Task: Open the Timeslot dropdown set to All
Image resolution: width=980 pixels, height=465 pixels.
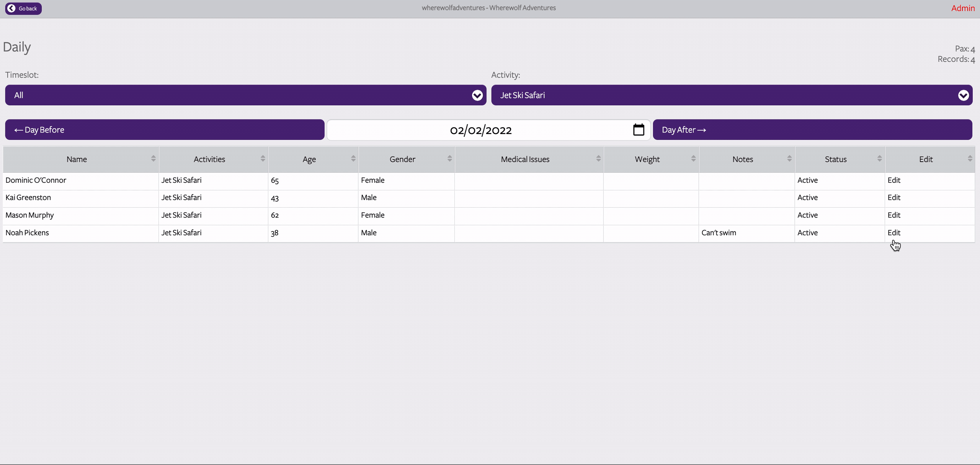Action: pos(246,95)
